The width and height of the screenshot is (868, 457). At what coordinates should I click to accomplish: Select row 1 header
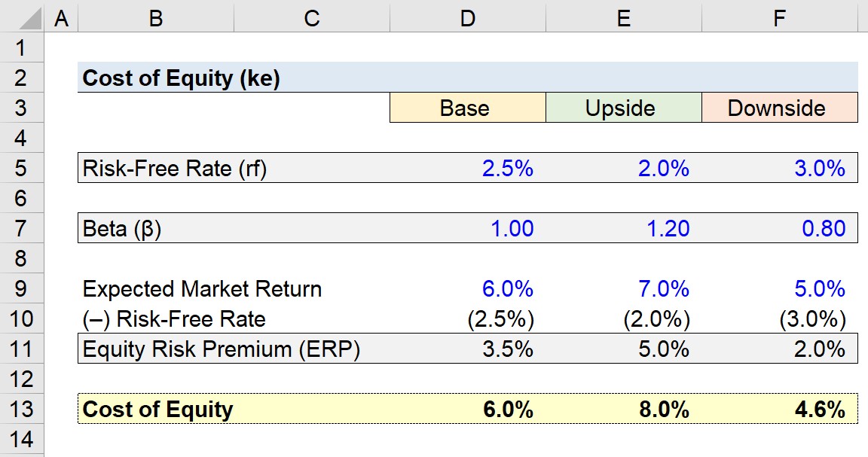[x=22, y=47]
